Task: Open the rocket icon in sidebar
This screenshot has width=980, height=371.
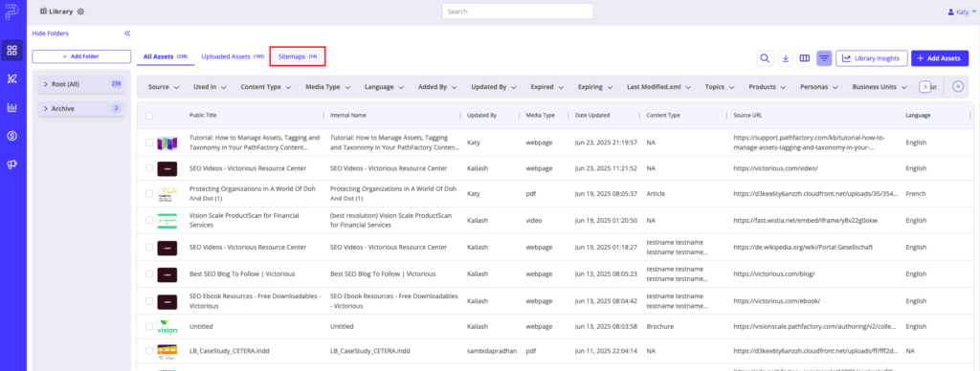Action: 12,78
